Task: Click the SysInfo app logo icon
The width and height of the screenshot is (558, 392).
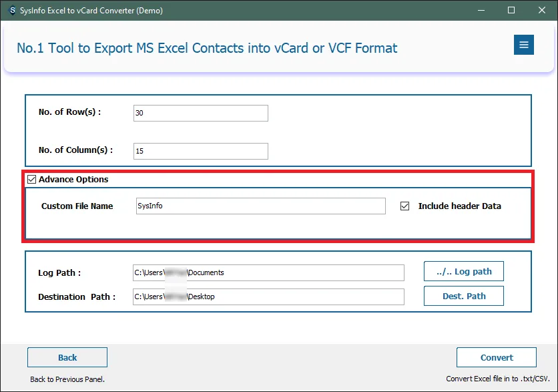Action: [x=11, y=11]
